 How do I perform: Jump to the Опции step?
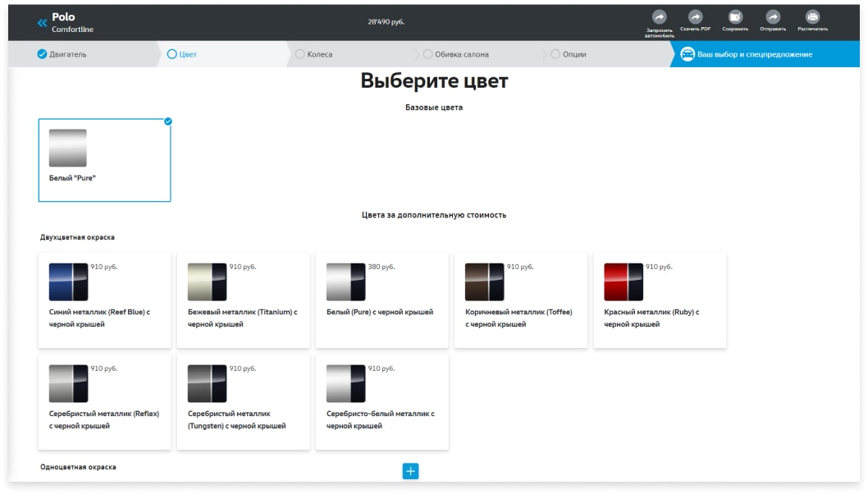coord(569,54)
